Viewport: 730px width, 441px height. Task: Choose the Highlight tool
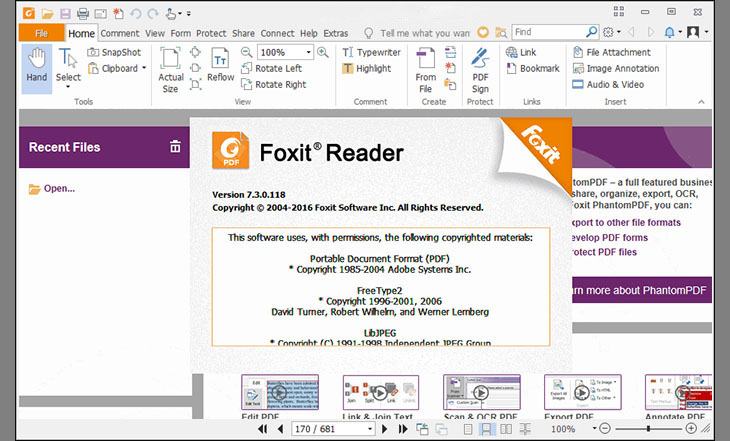tap(367, 68)
